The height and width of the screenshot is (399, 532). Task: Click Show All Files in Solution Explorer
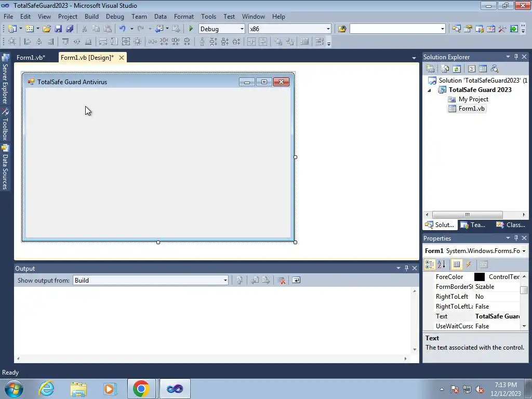pos(445,69)
